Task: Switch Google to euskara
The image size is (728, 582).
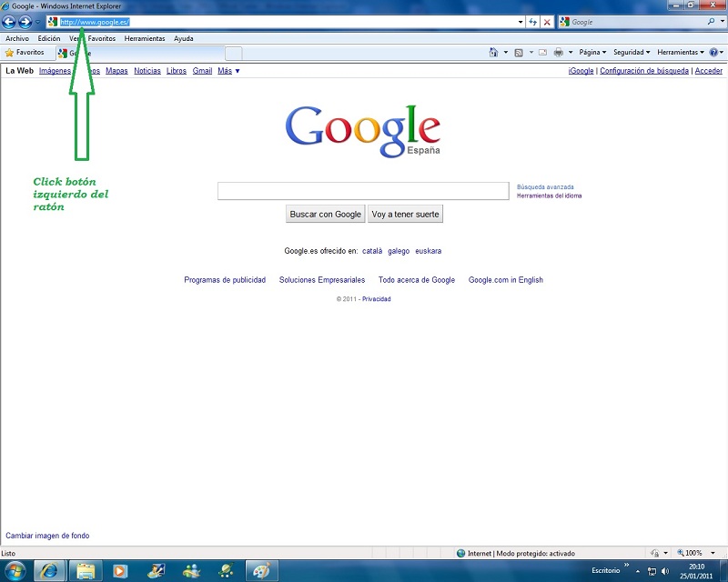Action: [x=428, y=251]
